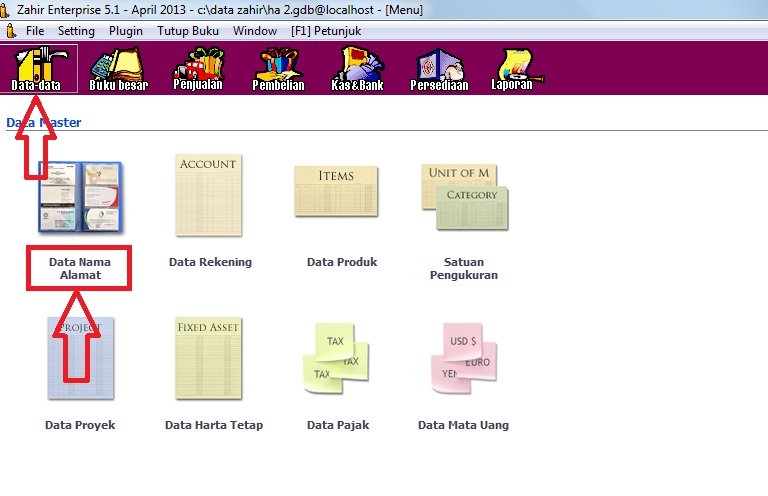The height and width of the screenshot is (496, 768).
Task: Select the Persediaan module
Action: [x=438, y=68]
